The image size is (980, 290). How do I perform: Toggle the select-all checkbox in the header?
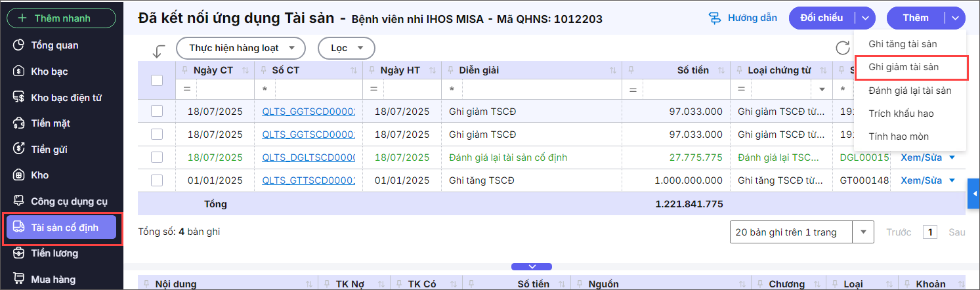(x=157, y=80)
